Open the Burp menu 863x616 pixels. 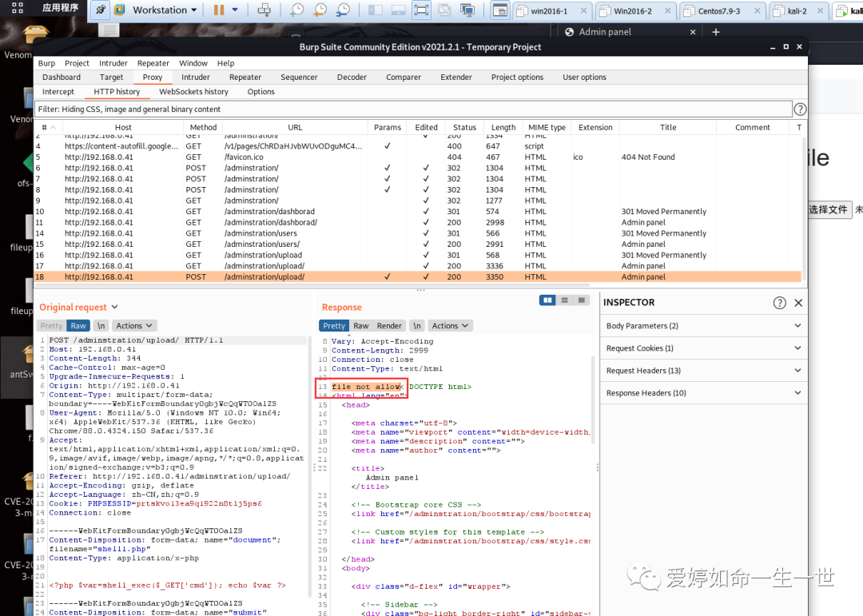tap(46, 63)
